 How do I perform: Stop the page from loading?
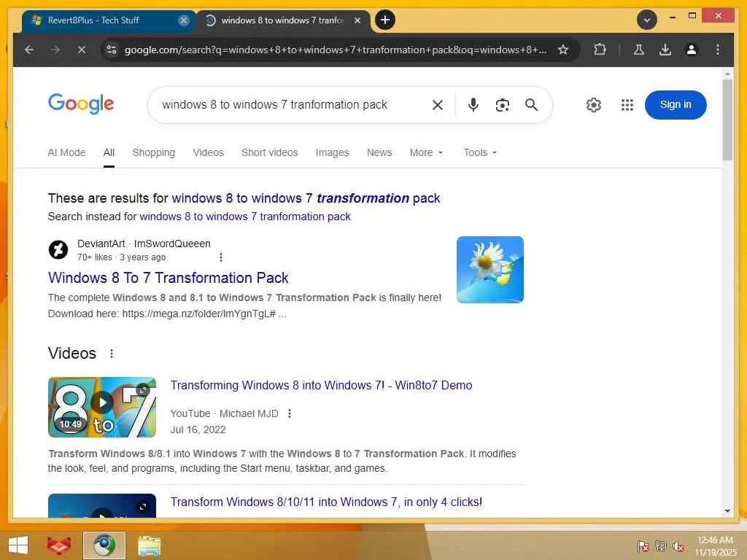pos(82,50)
